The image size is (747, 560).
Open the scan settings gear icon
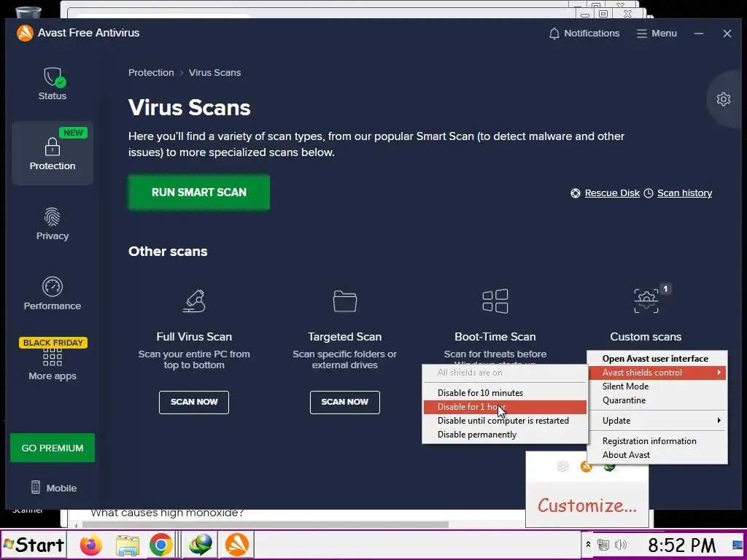pos(723,99)
